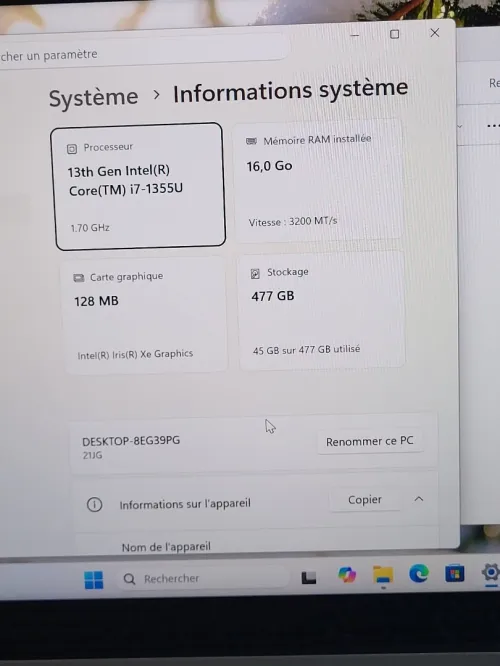500x666 pixels.
Task: Click the 1.70 GHz processor speed
Action: pos(90,228)
